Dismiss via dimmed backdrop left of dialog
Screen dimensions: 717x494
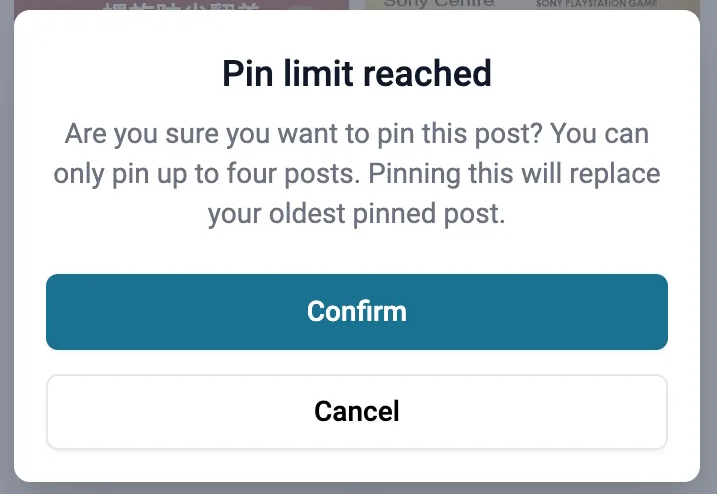coord(6,247)
